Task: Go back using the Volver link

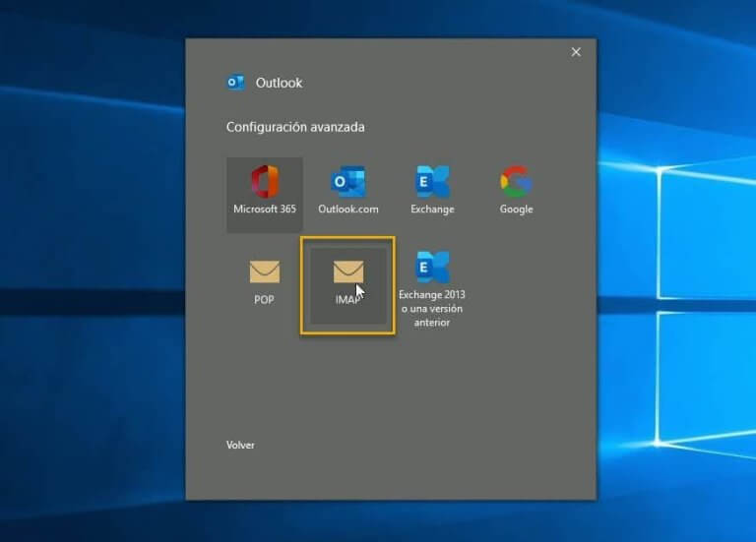Action: click(240, 446)
